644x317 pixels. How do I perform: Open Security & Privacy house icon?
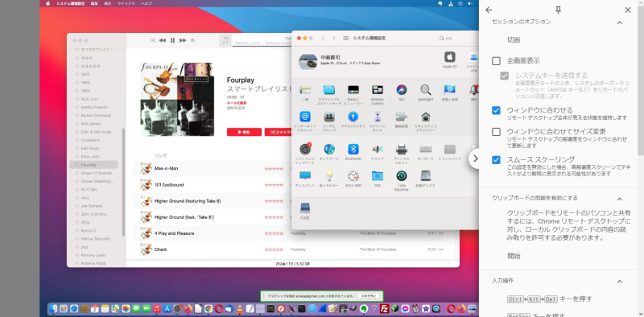(426, 117)
